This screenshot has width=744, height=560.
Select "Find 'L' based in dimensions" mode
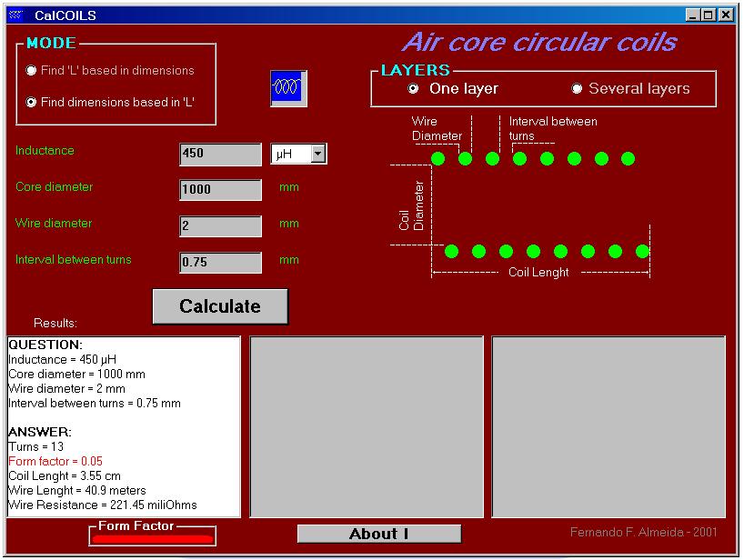tap(33, 70)
